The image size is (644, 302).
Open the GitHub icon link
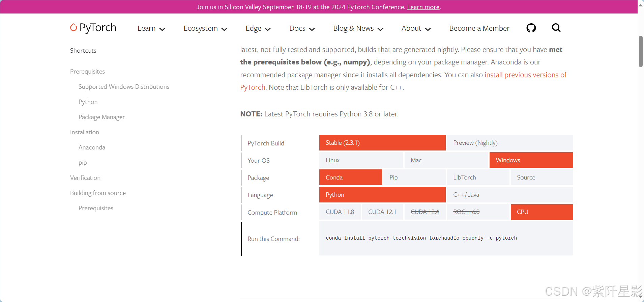[531, 28]
